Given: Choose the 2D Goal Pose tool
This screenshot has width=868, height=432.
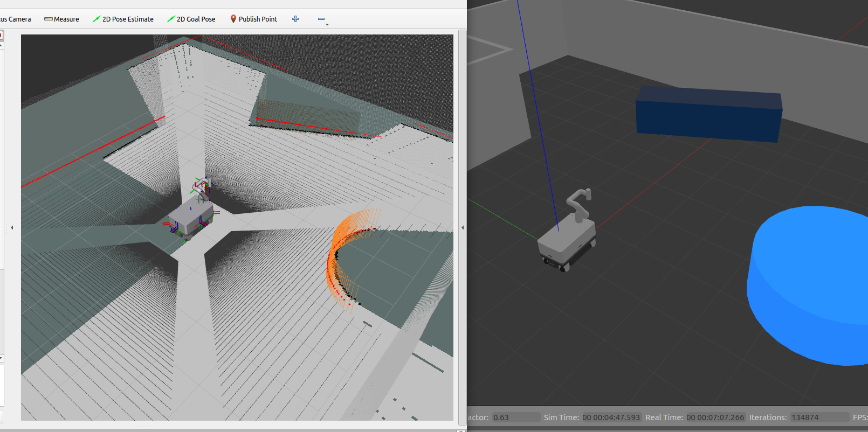Looking at the screenshot, I should point(191,19).
